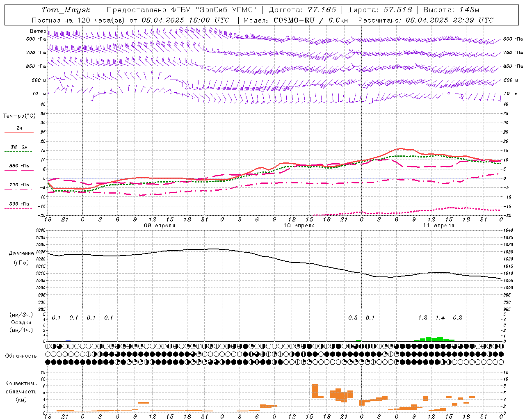Viewport: 525px width, 420px height.
Task: Click the precipitation amount 1.4
Action: 440,317
